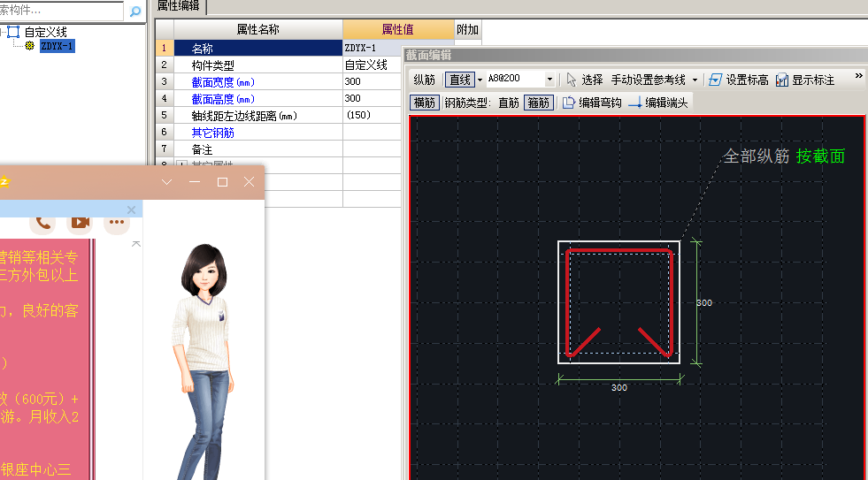
Task: Open the QQ chat window dropdown chevron
Action: pyautogui.click(x=166, y=182)
